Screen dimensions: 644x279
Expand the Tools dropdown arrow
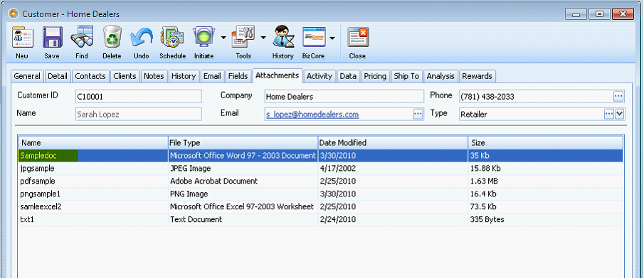tap(263, 38)
